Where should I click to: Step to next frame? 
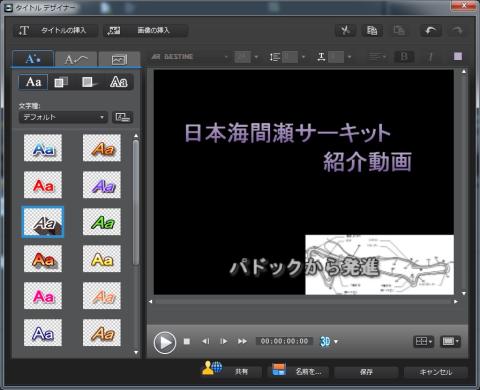(224, 342)
